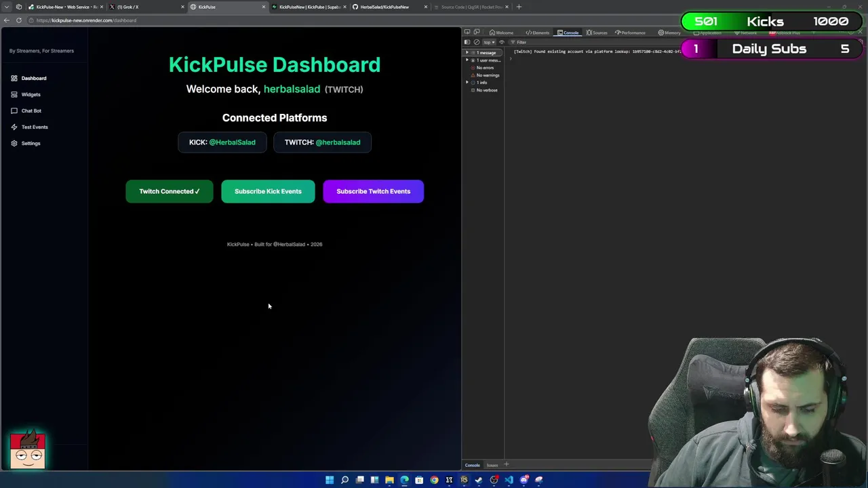Select the DevTools Console tab
Viewport: 868px width, 488px height.
568,33
